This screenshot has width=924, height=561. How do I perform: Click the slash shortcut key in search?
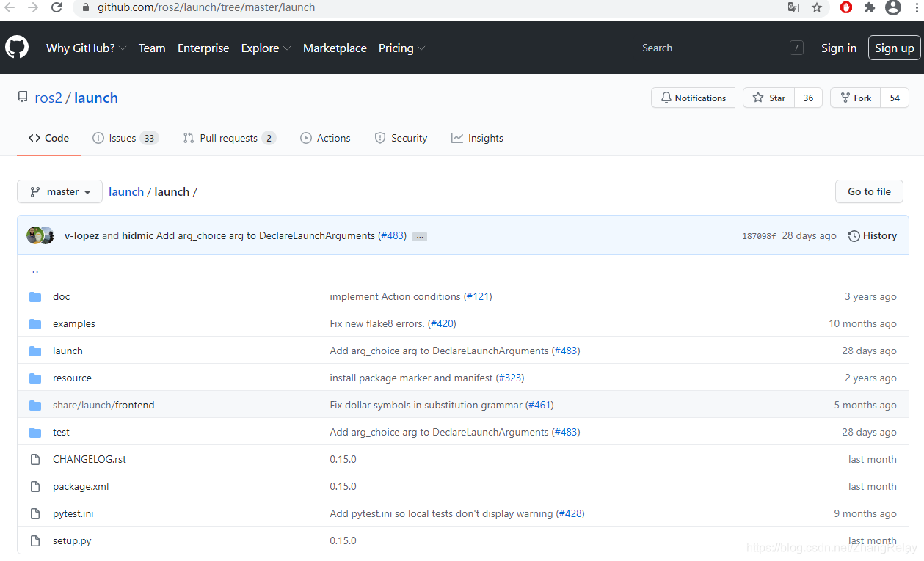[x=796, y=48]
